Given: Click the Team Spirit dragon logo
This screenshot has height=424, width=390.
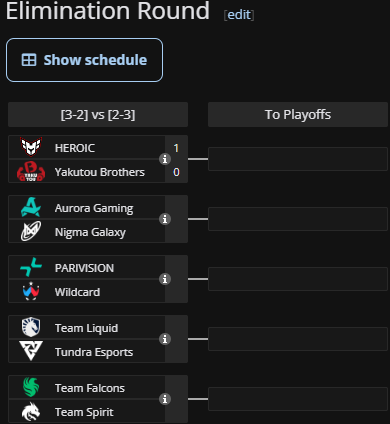Looking at the screenshot, I should pos(31,411).
